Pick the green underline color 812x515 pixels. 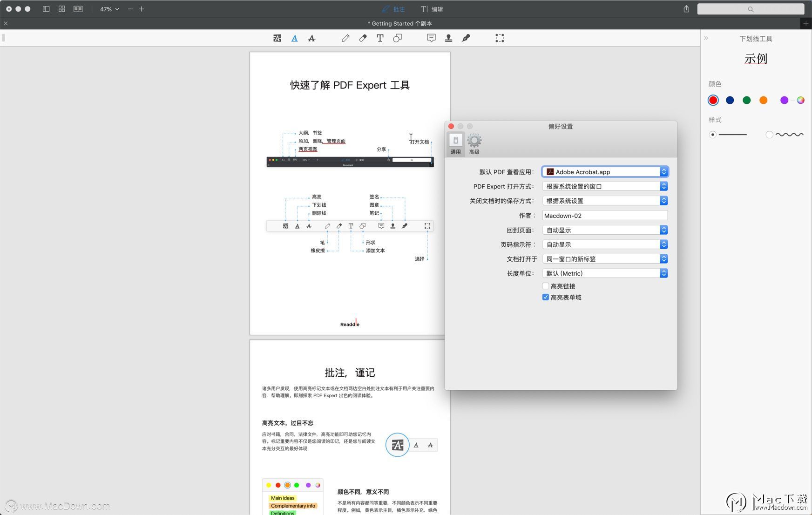[x=747, y=100]
